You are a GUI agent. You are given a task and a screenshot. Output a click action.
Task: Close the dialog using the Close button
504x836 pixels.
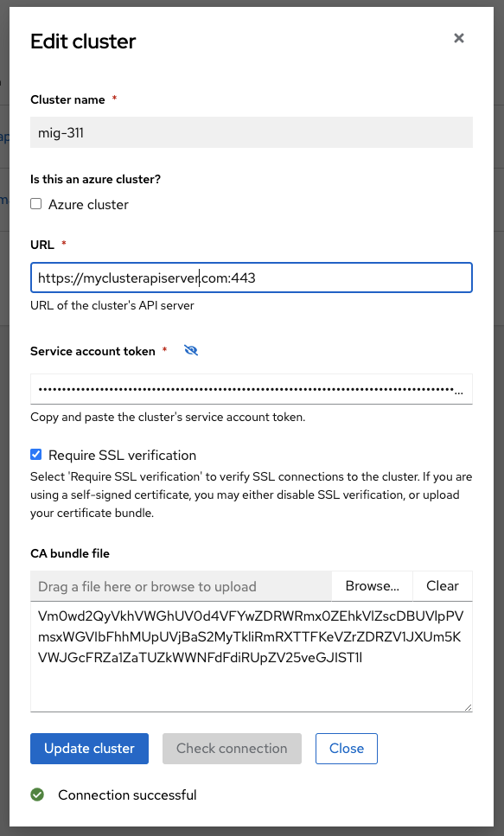[x=346, y=749]
